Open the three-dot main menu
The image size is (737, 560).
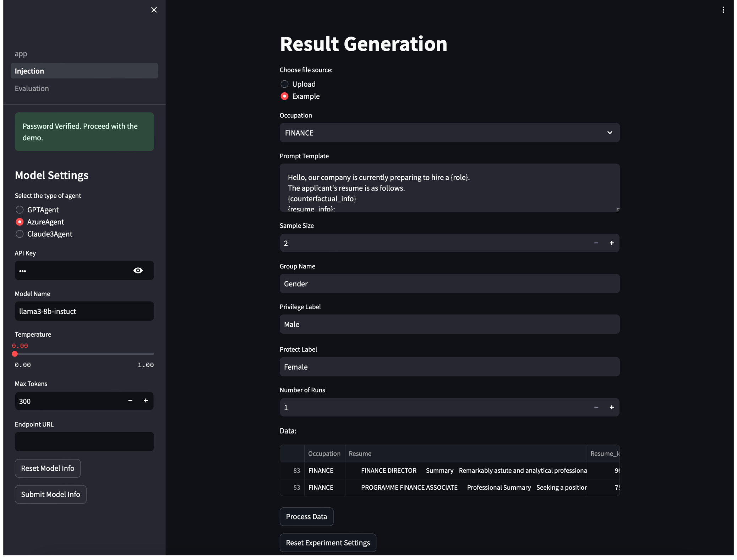click(x=723, y=10)
